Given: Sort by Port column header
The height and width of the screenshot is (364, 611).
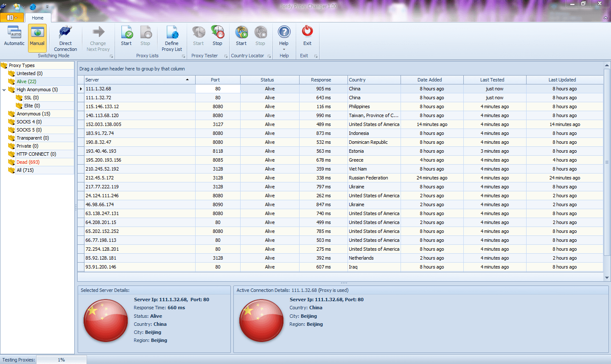Looking at the screenshot, I should click(218, 80).
